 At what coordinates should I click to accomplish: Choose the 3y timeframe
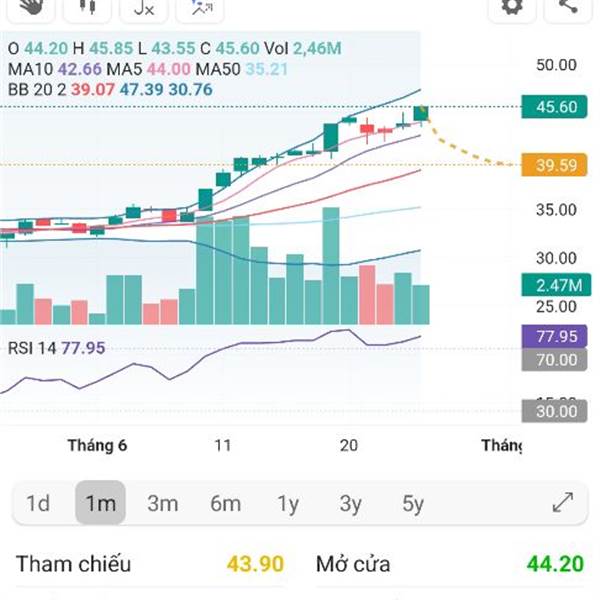click(350, 503)
